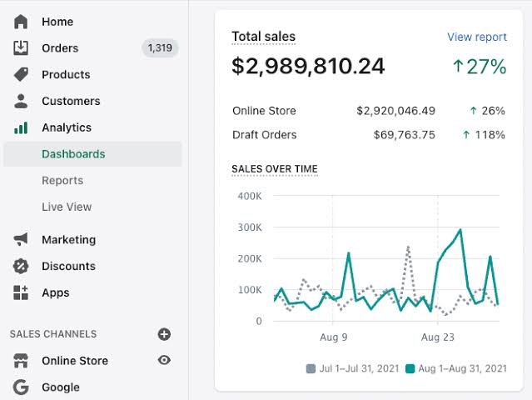Screen dimensions: 532x400
Task: Open the Home menu item
Action: tap(57, 22)
